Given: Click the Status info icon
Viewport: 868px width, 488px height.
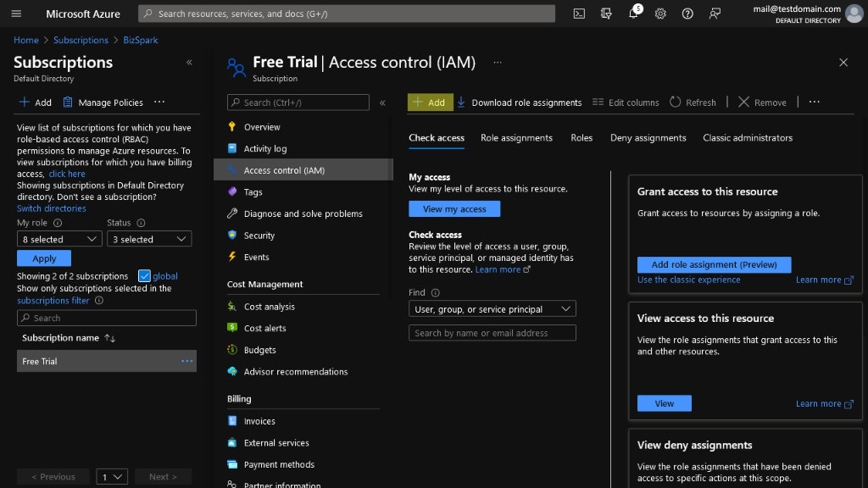Looking at the screenshot, I should click(x=142, y=223).
